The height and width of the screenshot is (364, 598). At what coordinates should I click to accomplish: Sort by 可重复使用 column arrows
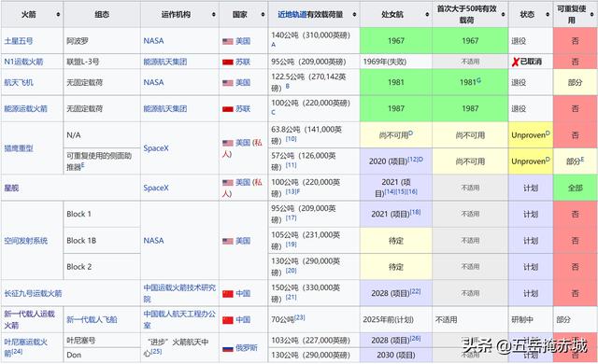[x=591, y=15]
